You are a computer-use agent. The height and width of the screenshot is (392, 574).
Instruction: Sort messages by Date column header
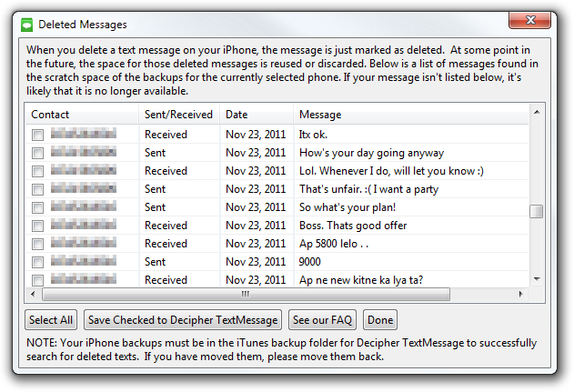point(256,115)
